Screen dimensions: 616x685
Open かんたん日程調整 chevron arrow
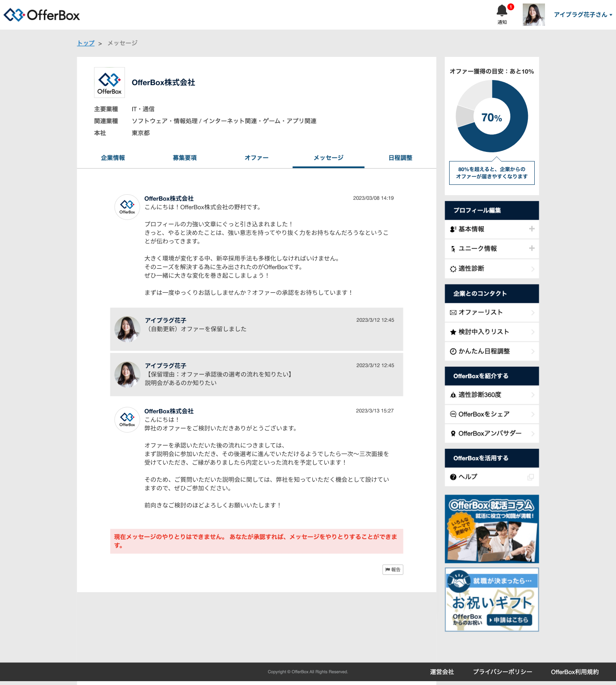pos(533,351)
